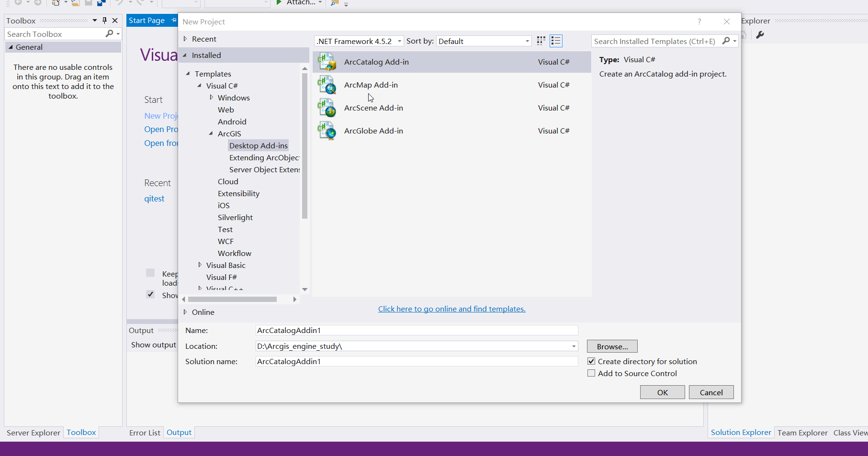Check Add to Source Control
The height and width of the screenshot is (456, 868).
tap(591, 373)
